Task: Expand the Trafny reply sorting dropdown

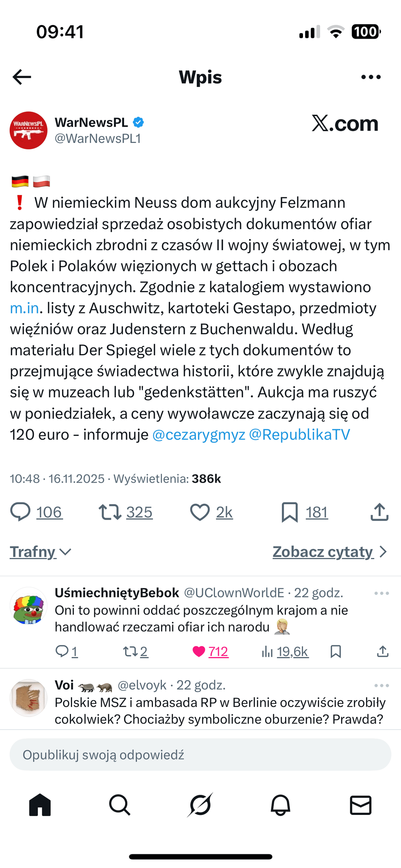Action: click(40, 552)
